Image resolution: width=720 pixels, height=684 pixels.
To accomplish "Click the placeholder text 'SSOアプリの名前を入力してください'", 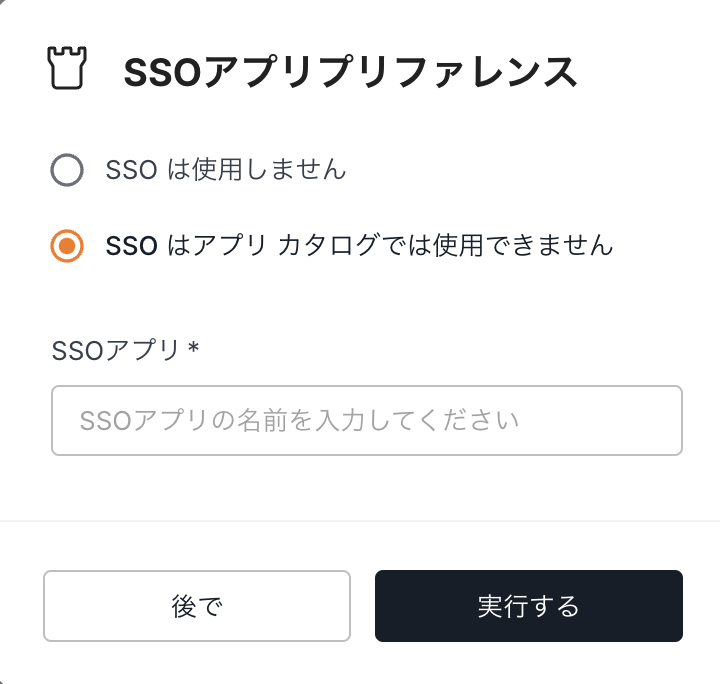I will click(299, 420).
